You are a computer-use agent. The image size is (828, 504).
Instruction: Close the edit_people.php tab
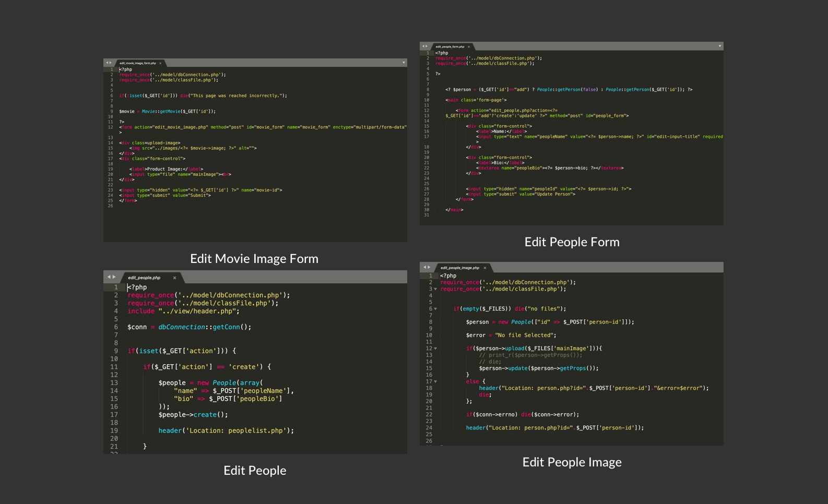pyautogui.click(x=174, y=278)
